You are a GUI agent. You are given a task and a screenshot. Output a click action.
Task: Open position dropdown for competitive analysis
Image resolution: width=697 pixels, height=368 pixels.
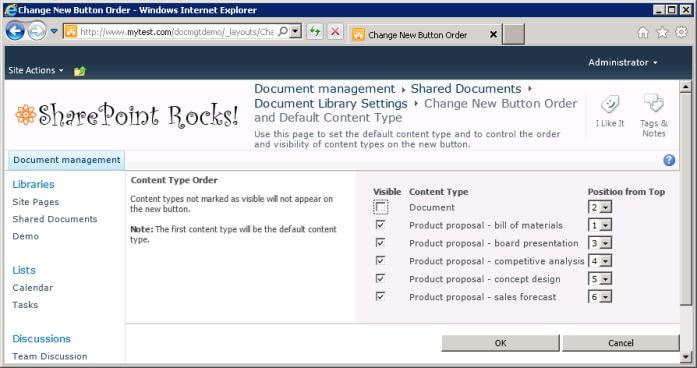pyautogui.click(x=600, y=261)
